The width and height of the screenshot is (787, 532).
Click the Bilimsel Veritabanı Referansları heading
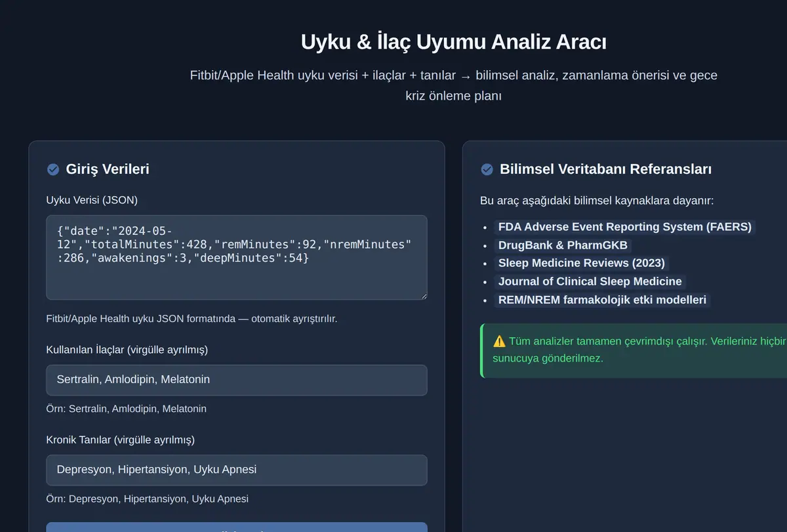605,169
